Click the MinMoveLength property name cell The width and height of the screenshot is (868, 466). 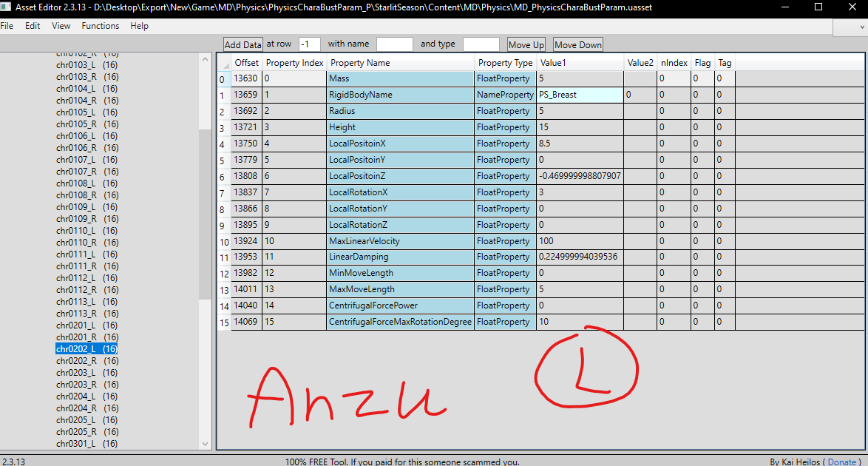point(400,273)
